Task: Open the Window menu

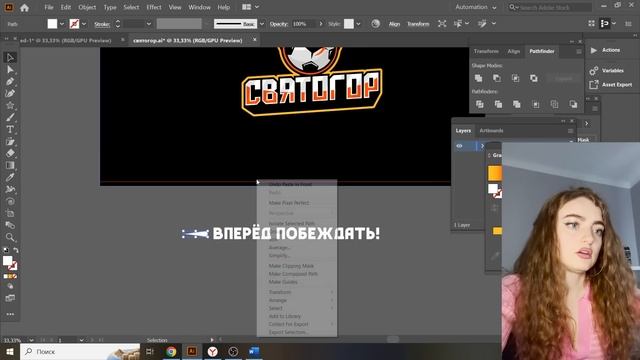Action: tap(199, 7)
